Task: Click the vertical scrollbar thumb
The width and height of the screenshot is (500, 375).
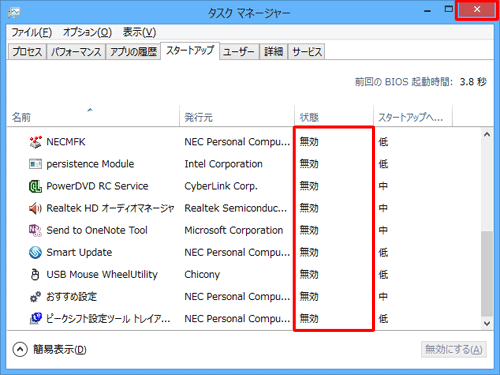Action: [487, 273]
